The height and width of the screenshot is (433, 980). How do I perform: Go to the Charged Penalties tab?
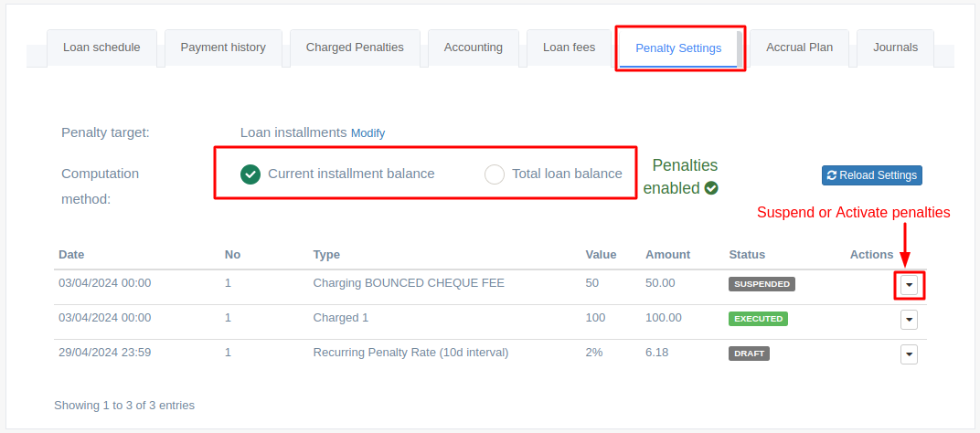pos(355,48)
